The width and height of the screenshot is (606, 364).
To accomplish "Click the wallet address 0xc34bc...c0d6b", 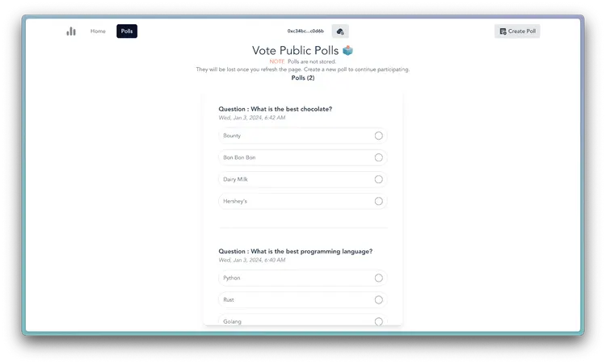I will [x=305, y=31].
